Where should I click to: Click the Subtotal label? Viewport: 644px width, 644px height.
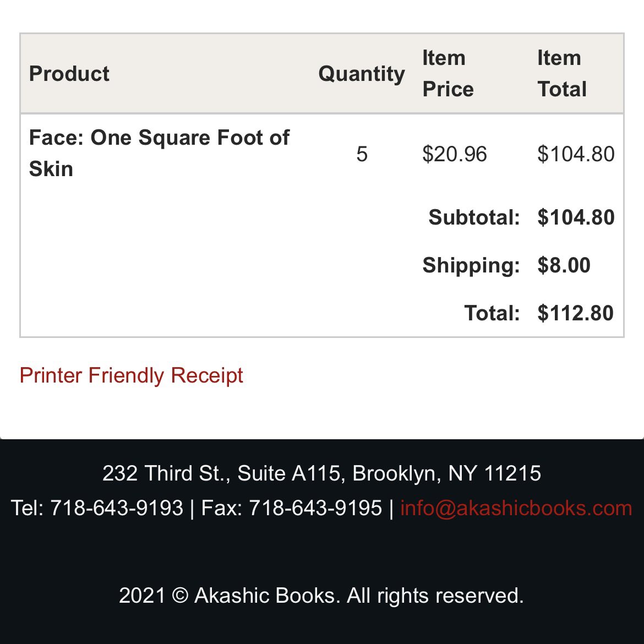pyautogui.click(x=474, y=217)
